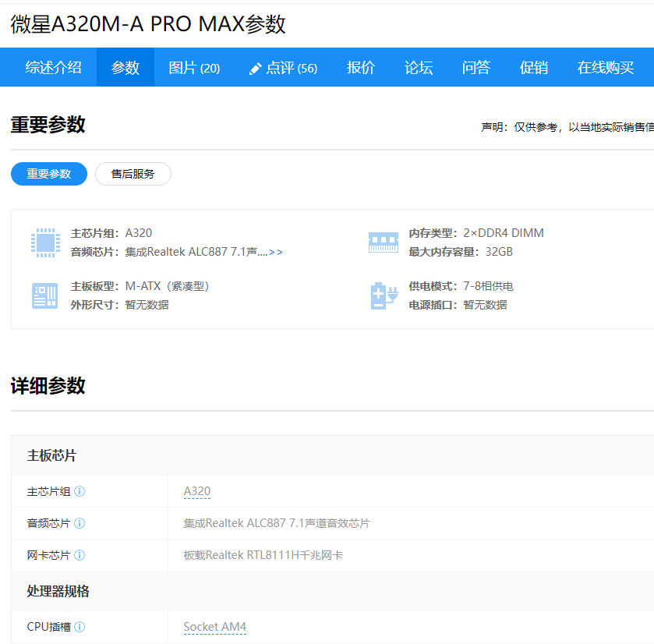The image size is (654, 644).
Task: Click the CPU插槽 row label
Action: 49,627
